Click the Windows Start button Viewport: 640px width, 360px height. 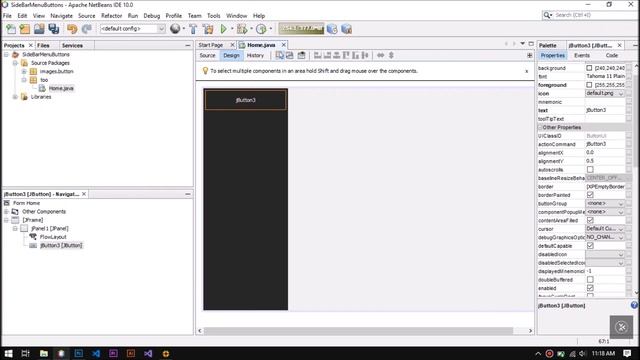pyautogui.click(x=8, y=353)
